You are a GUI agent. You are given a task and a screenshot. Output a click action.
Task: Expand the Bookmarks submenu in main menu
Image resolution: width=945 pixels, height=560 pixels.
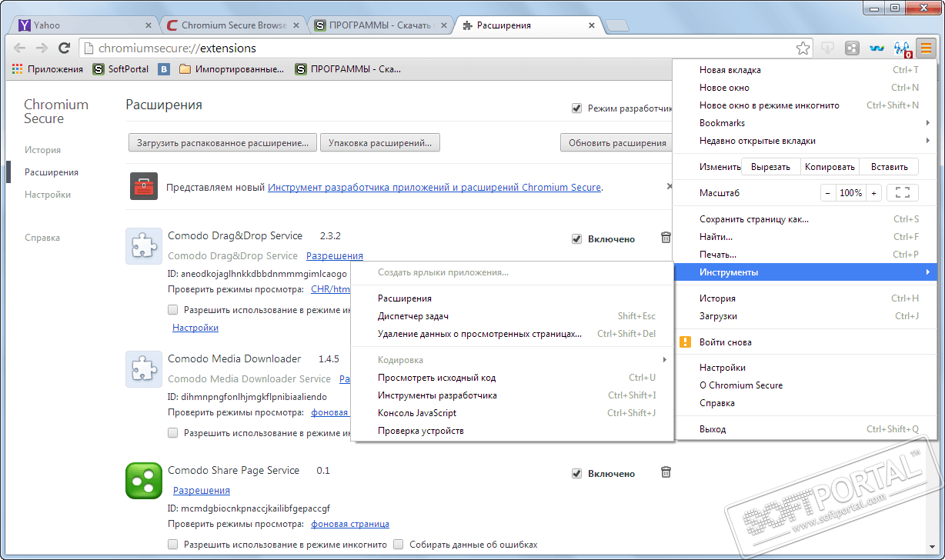(x=805, y=123)
